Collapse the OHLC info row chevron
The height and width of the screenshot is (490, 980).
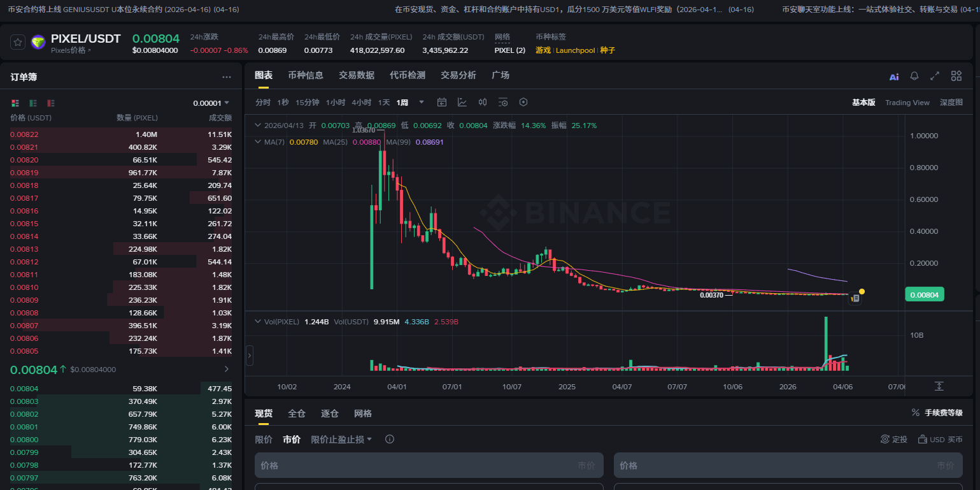pos(257,126)
